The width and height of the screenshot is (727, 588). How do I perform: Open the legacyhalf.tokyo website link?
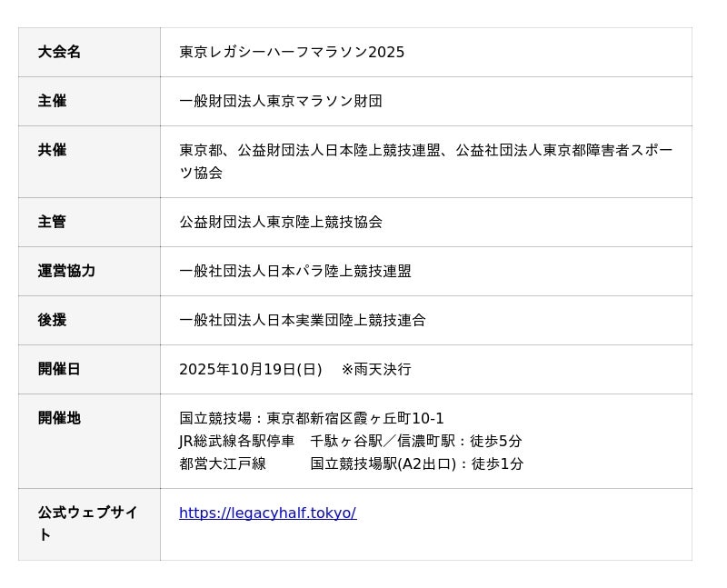tap(267, 513)
